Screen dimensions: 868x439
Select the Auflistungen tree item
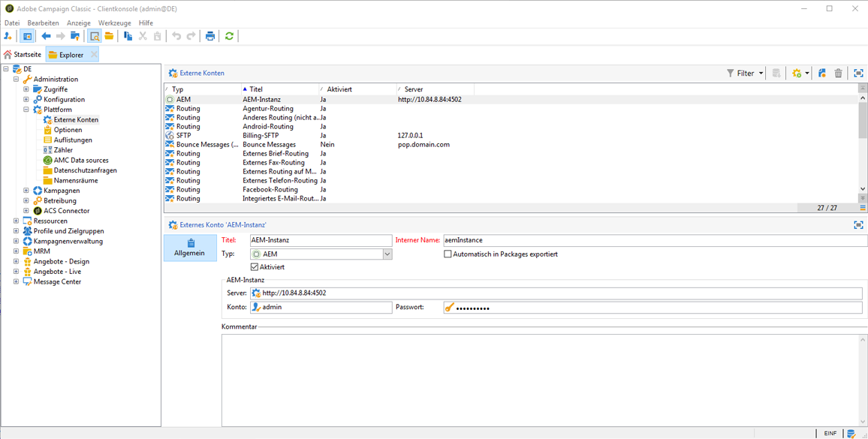tap(73, 140)
